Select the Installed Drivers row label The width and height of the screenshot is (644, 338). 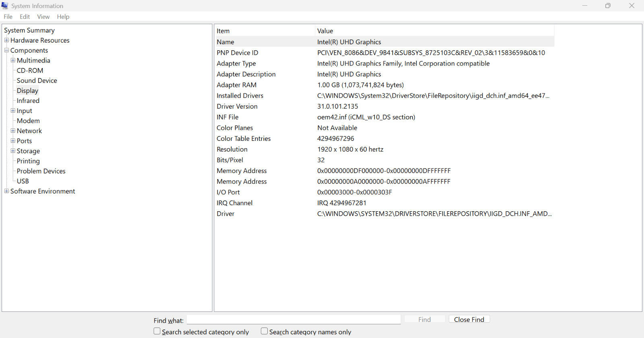pos(240,96)
